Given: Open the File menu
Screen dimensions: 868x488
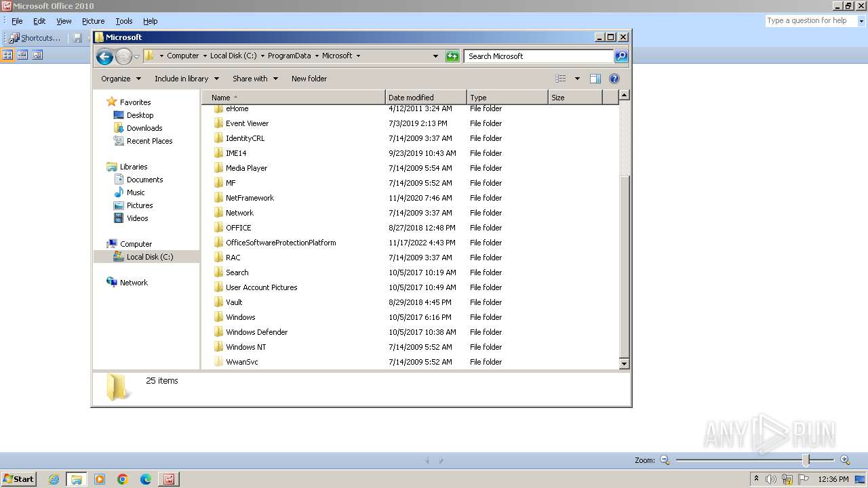Looking at the screenshot, I should (x=17, y=21).
